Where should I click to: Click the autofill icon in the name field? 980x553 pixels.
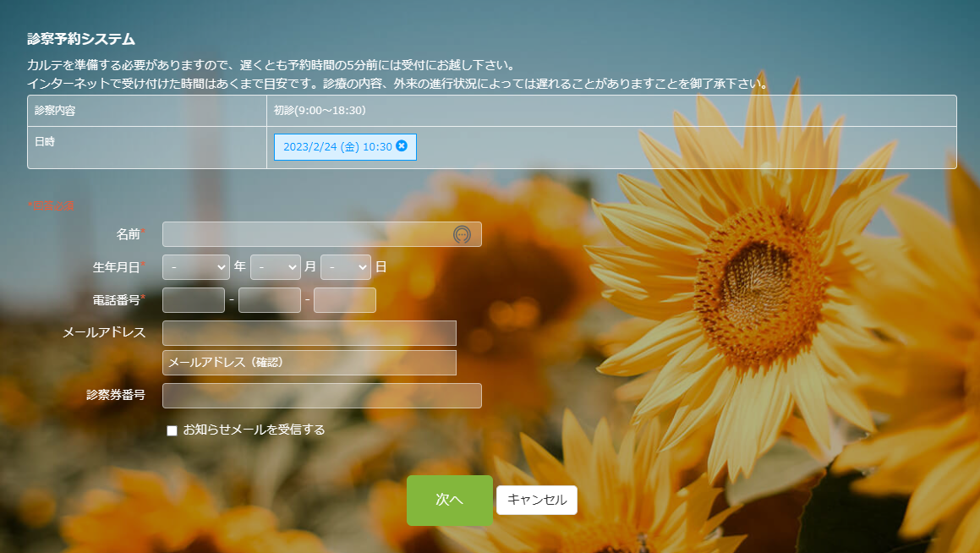tap(462, 234)
